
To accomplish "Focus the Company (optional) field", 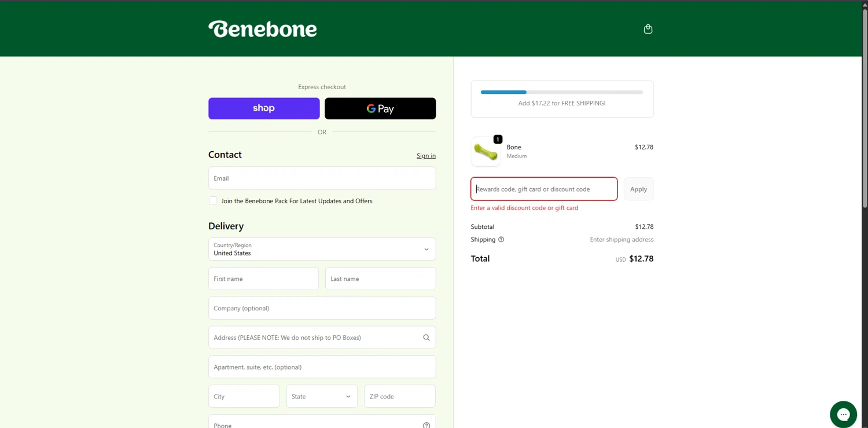I will (x=322, y=308).
